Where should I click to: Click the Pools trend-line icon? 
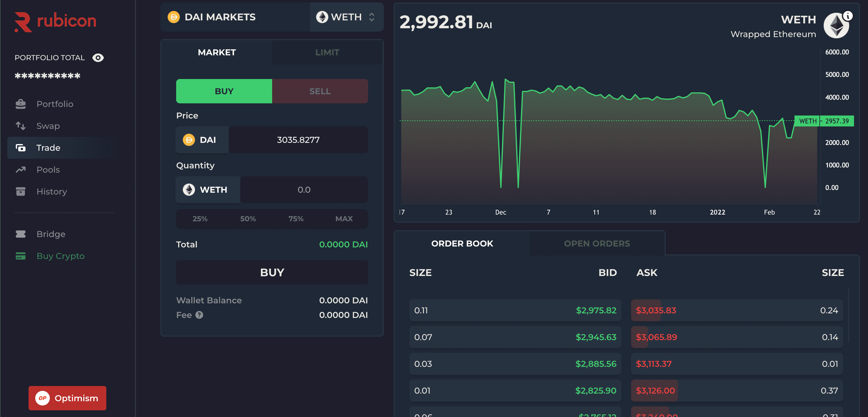21,170
